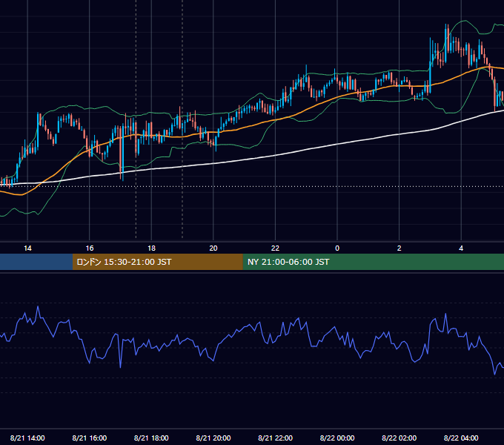Select the ロンドン 15:30-21:00 JST session bar

157,262
